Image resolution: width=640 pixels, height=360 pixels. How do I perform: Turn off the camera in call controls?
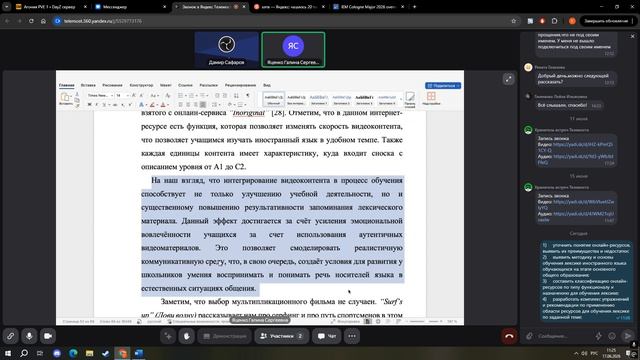[48, 336]
